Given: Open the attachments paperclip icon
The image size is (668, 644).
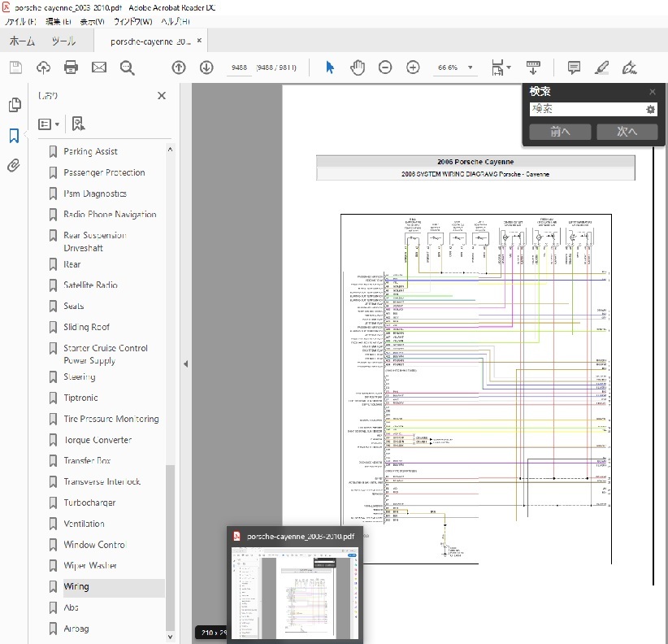Looking at the screenshot, I should click(x=14, y=165).
